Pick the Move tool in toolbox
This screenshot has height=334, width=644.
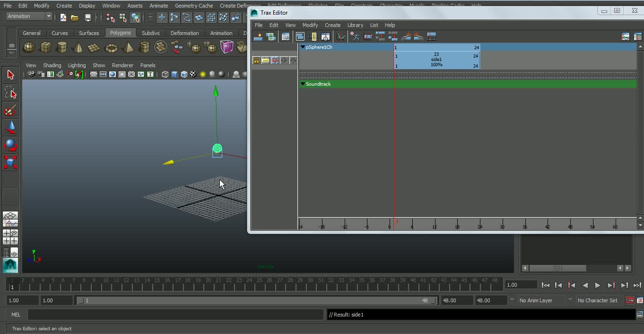(10, 127)
